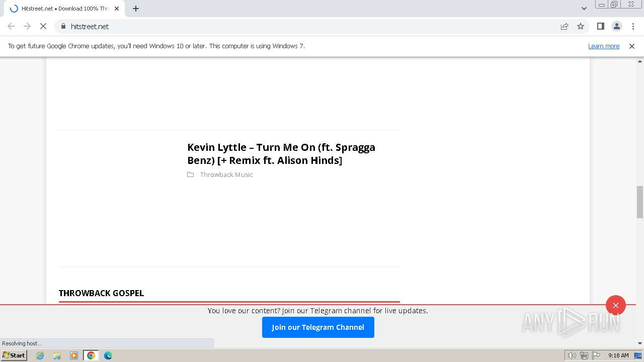Screen dimensions: 644x362
Task: Click the browser forward arrow
Action: [x=27, y=26]
